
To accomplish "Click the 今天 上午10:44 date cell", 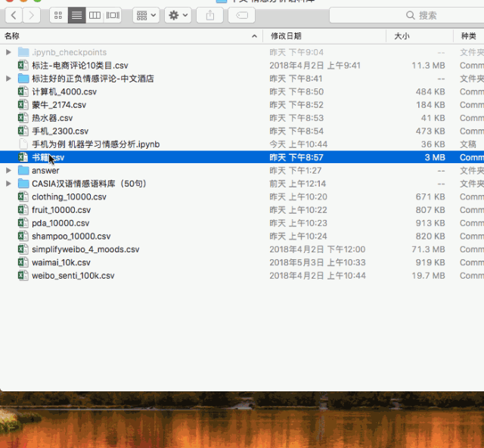I will click(299, 144).
